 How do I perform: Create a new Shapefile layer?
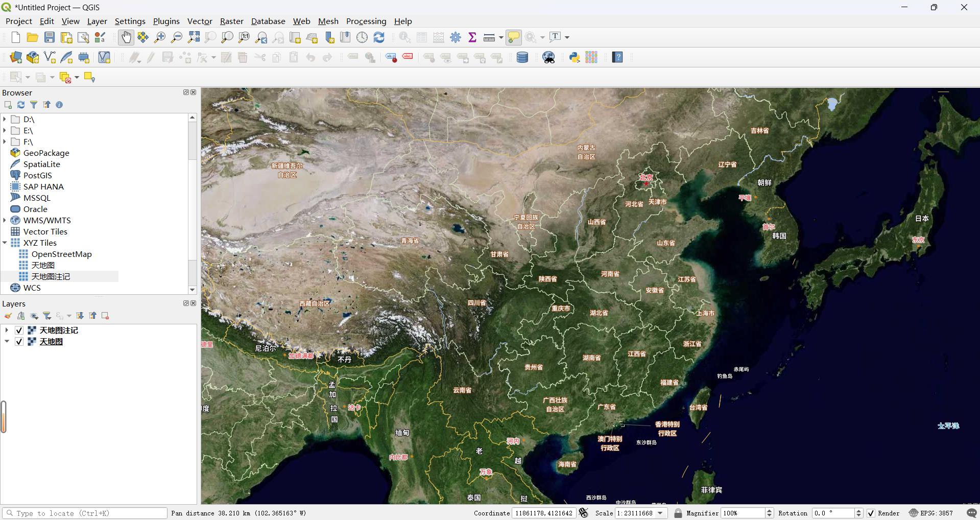coord(50,57)
